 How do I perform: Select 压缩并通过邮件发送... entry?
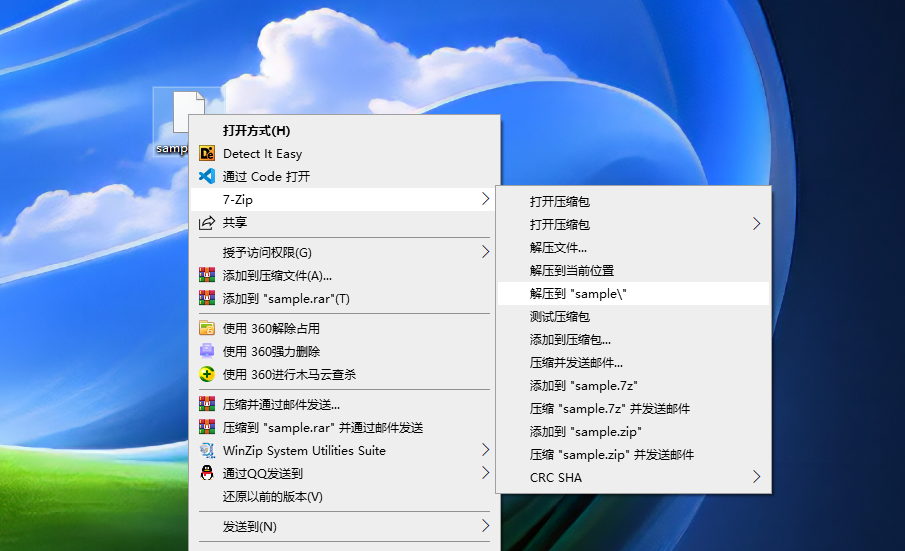coord(345,404)
